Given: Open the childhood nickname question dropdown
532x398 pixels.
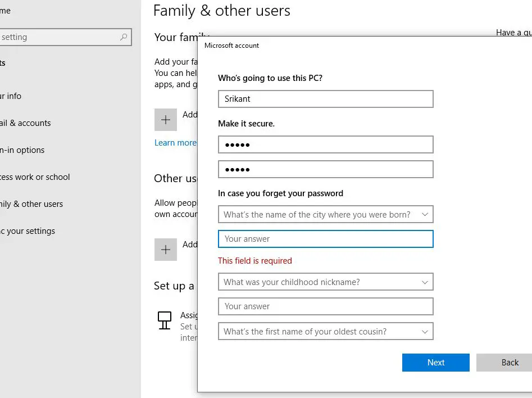Looking at the screenshot, I should click(326, 282).
